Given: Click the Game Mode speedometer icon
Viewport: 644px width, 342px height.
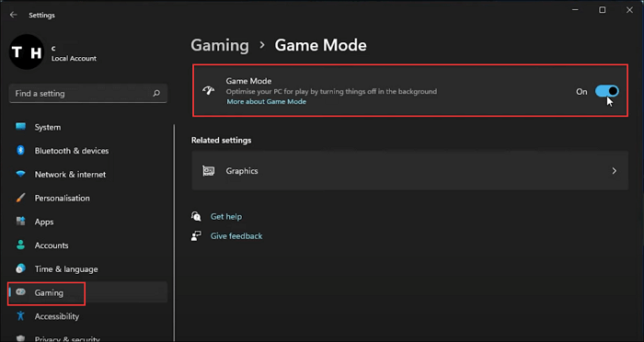Looking at the screenshot, I should pyautogui.click(x=209, y=91).
